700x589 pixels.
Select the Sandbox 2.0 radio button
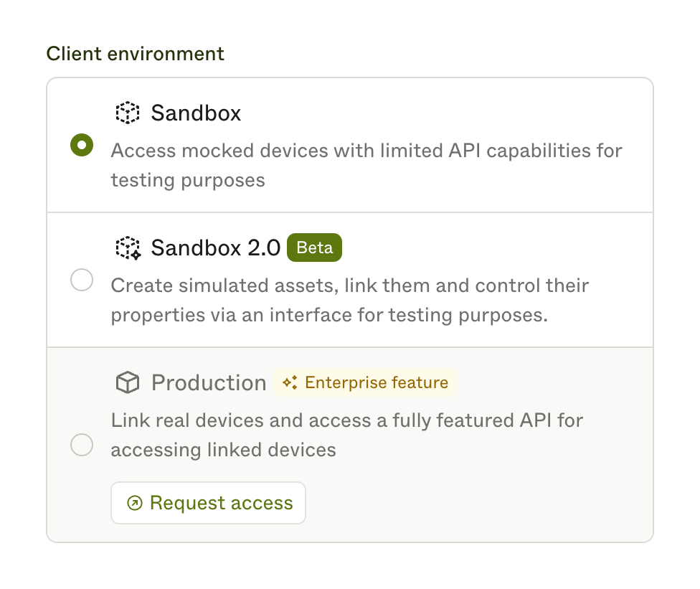(x=82, y=280)
